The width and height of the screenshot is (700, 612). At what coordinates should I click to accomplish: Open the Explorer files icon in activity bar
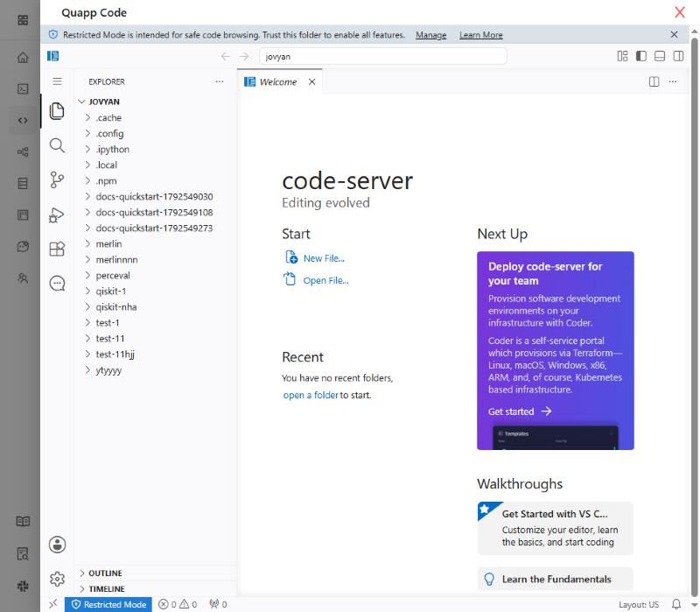click(57, 111)
